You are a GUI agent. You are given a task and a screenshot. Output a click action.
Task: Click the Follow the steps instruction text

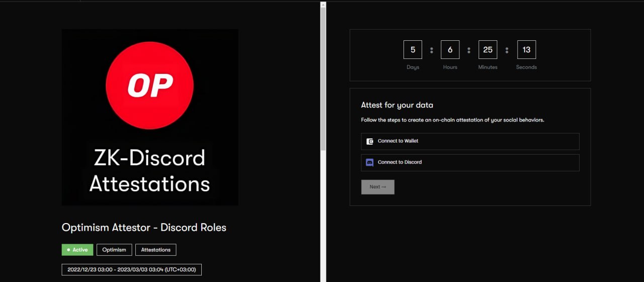click(x=453, y=120)
